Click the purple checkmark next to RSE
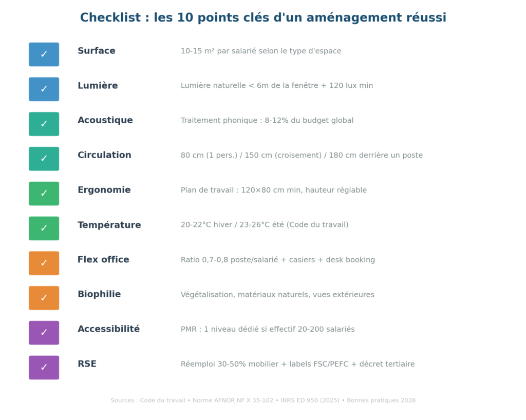Viewport: 526px width, 420px height. pos(44,368)
